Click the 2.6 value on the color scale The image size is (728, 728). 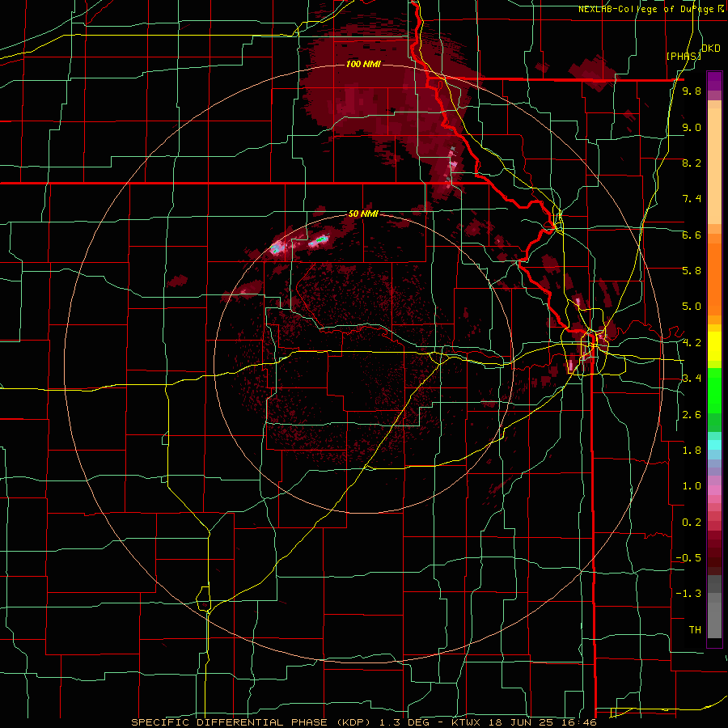[692, 415]
